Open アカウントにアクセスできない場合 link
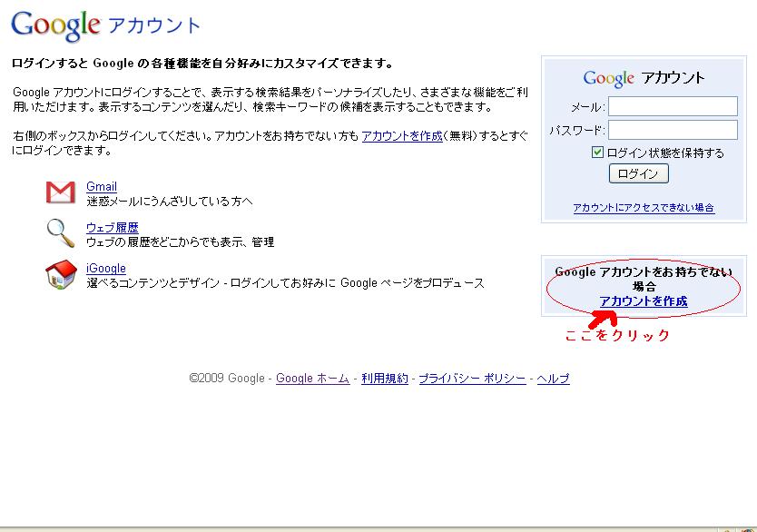The width and height of the screenshot is (757, 532). coord(644,208)
